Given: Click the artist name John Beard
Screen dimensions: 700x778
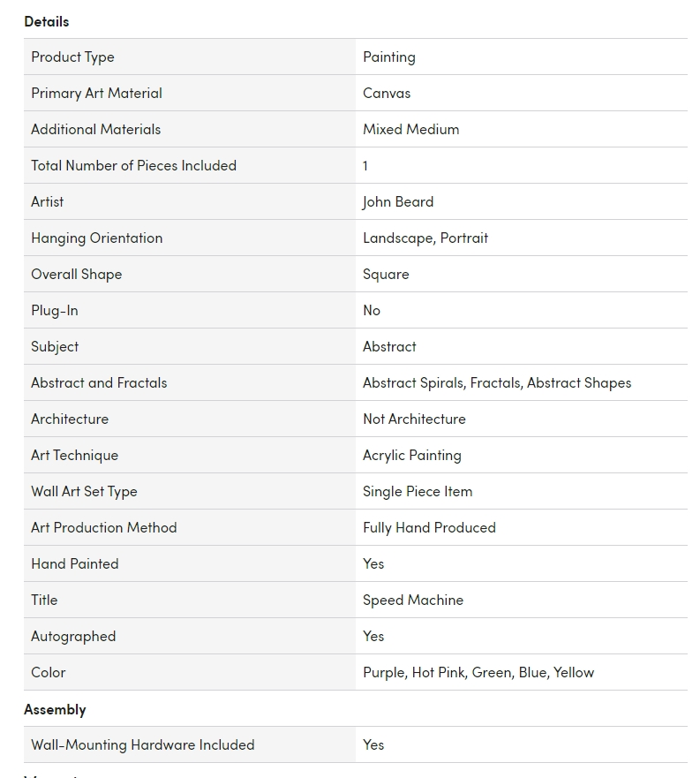Looking at the screenshot, I should coord(397,202).
